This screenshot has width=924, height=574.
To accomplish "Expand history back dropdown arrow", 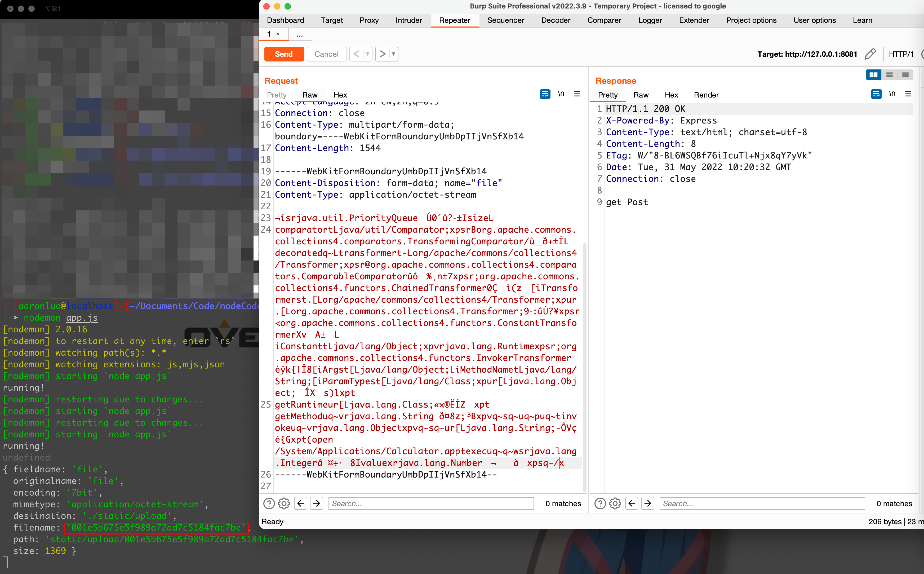I will point(367,54).
